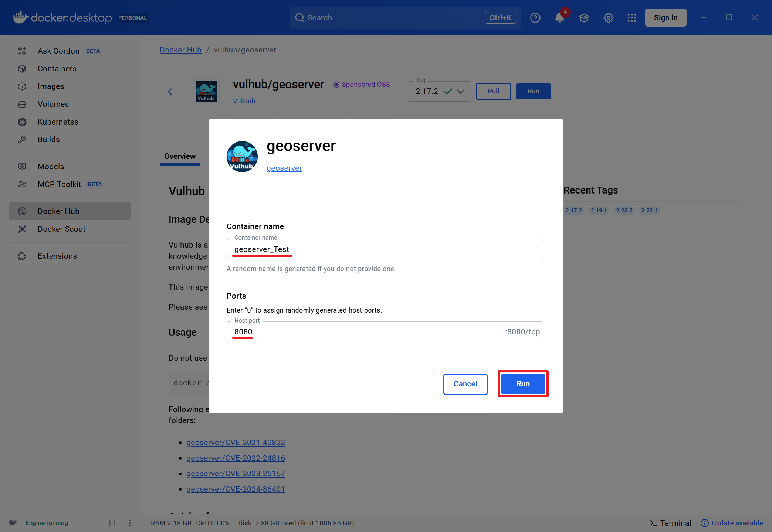This screenshot has width=772, height=532.
Task: Click the Docker Scout sidebar icon
Action: pos(22,229)
